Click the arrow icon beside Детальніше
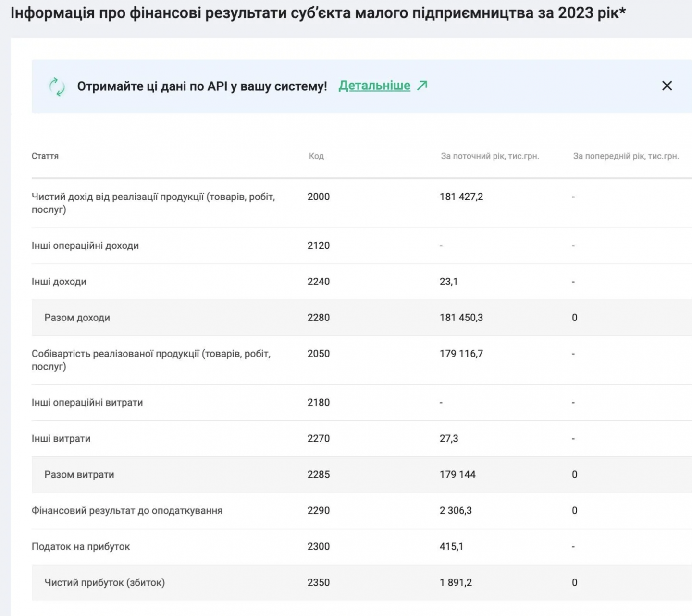The image size is (692, 616). tap(422, 86)
